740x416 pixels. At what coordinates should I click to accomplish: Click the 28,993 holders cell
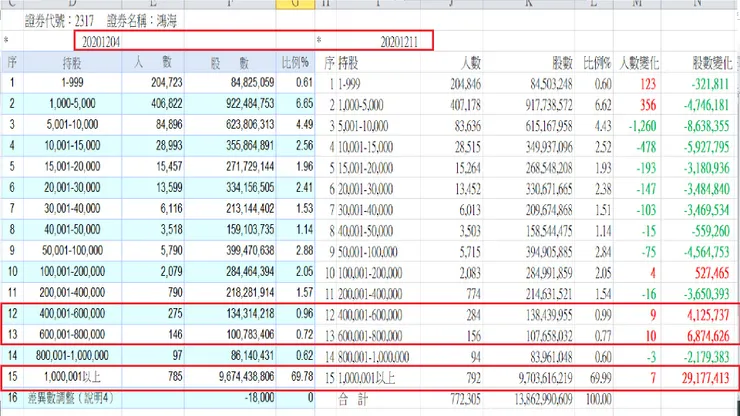169,145
